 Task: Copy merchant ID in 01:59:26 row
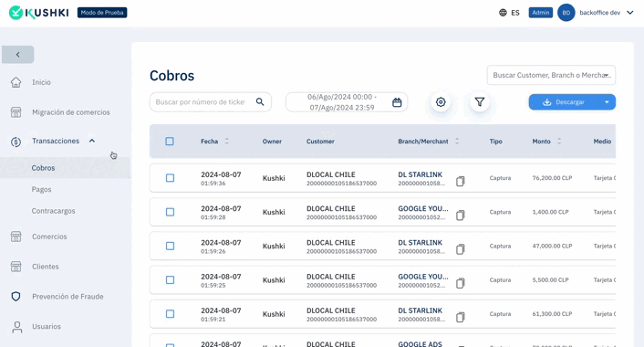[x=461, y=249]
